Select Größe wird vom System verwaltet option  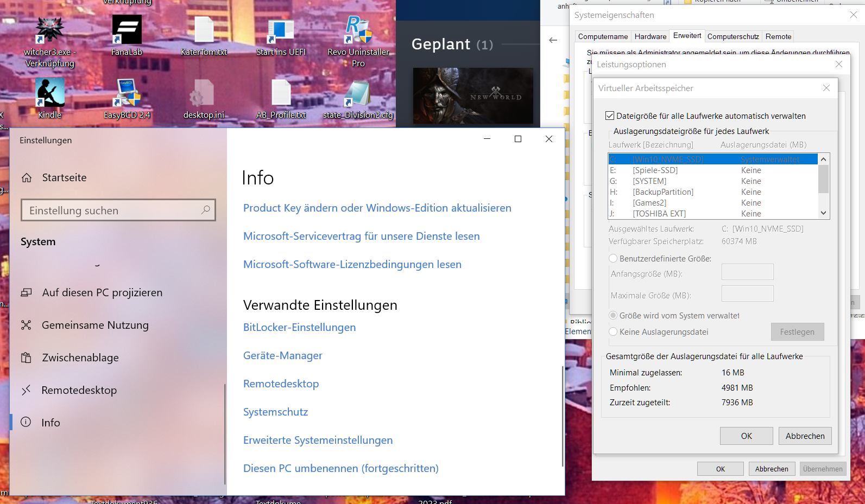(613, 315)
